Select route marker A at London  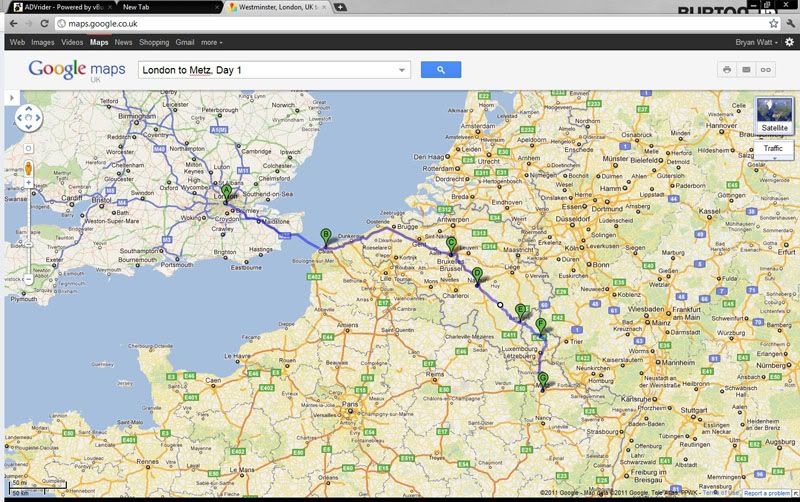coord(227,194)
